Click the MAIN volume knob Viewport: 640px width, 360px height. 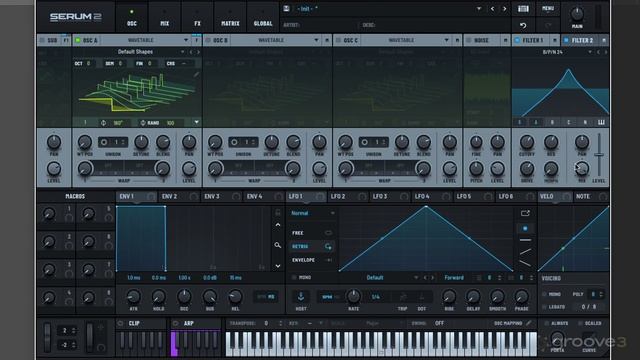577,13
